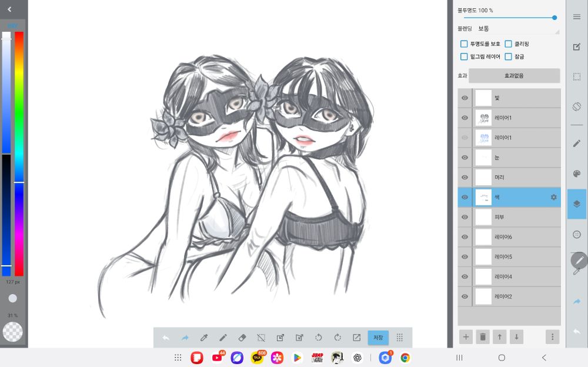Image resolution: width=588 pixels, height=367 pixels.
Task: Click the canvas rotate icon in right sidebar
Action: [577, 106]
